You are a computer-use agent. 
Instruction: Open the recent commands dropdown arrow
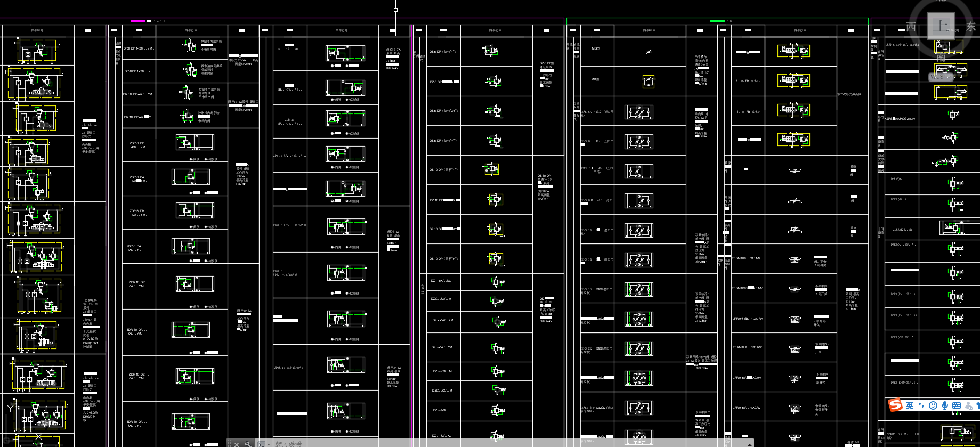click(269, 444)
